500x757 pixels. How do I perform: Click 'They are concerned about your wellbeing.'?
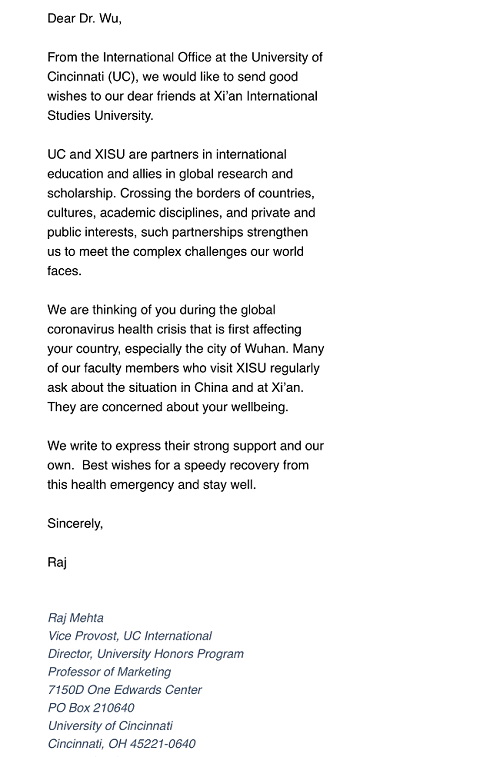click(167, 407)
